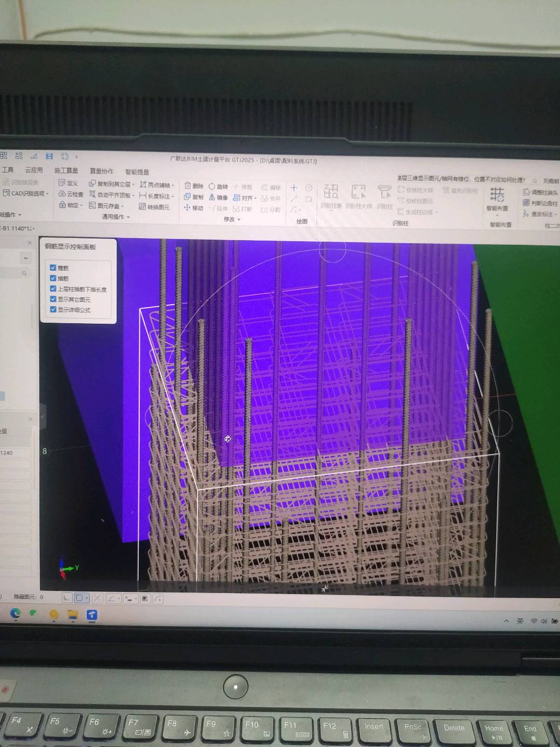The height and width of the screenshot is (747, 560).
Task: Click the Glodon GTJ app on the taskbar
Action: click(92, 615)
